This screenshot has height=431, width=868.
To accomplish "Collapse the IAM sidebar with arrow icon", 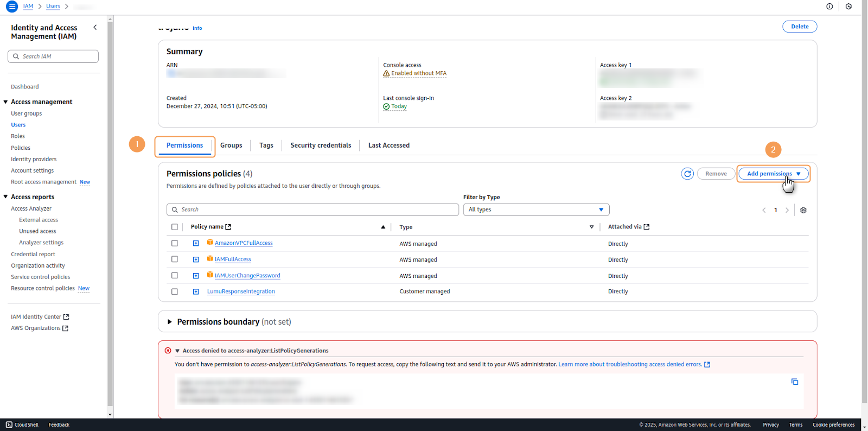I will coord(95,27).
